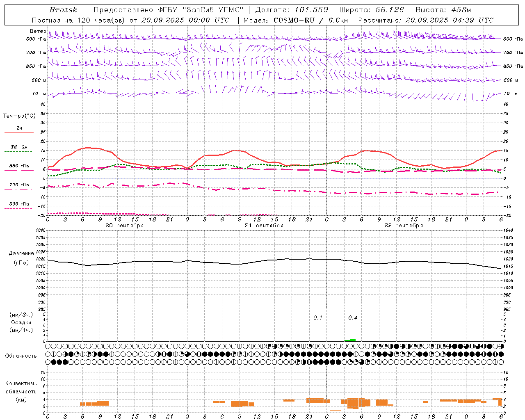Click the '(мм/1ч.)' precipitation unit label
This screenshot has height=420, width=525.
point(21,330)
